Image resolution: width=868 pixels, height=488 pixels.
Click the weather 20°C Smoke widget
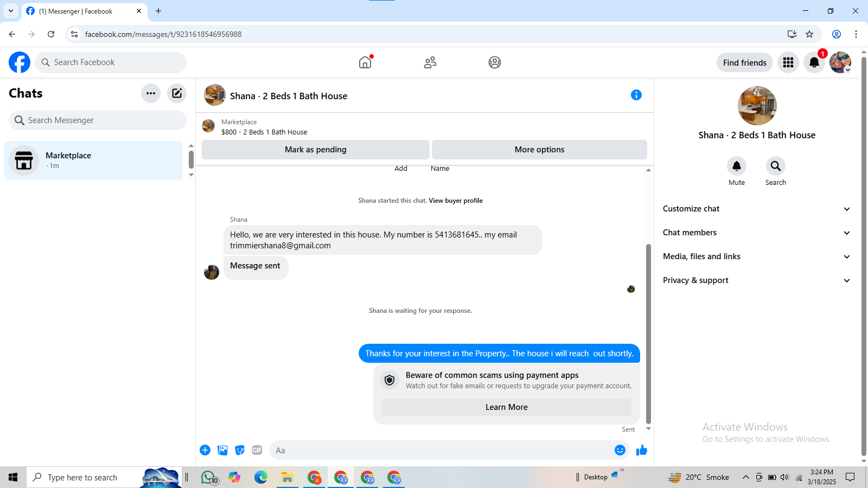[x=699, y=477]
